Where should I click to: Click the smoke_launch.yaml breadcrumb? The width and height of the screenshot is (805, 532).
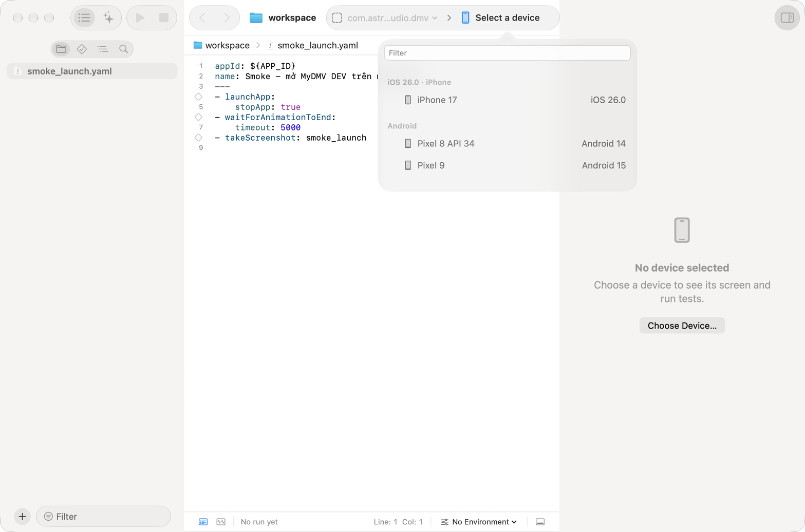312,45
